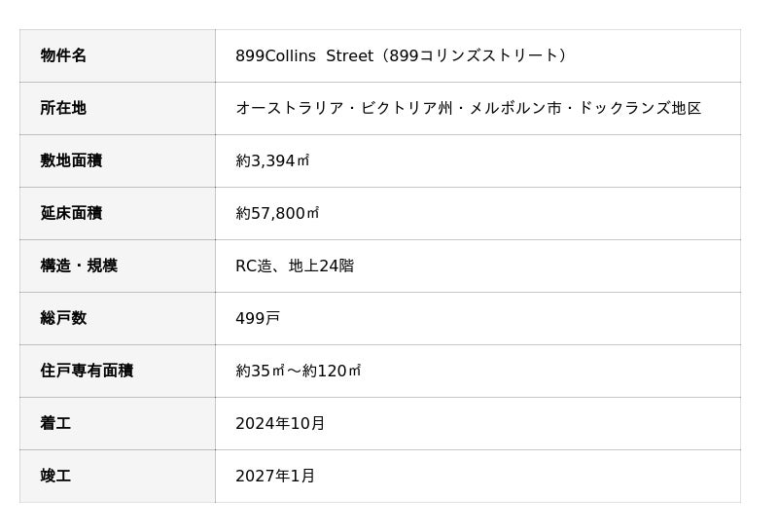Click the 約35㎡〜約120㎡ value
This screenshot has width=778, height=532.
coord(299,371)
